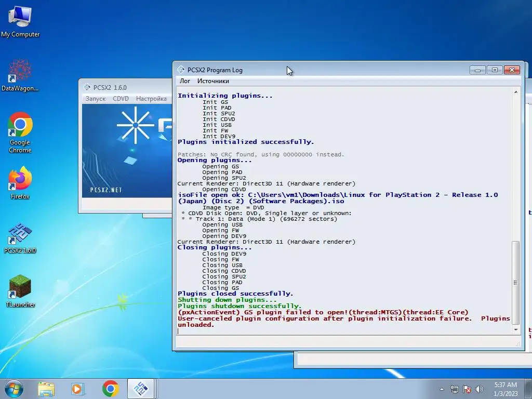Click the log vertical scrollbar thumb

[x=516, y=283]
